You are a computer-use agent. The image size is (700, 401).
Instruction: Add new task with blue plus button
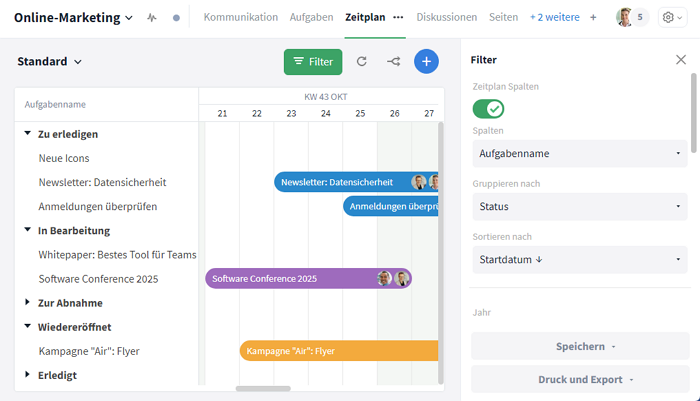click(x=426, y=62)
